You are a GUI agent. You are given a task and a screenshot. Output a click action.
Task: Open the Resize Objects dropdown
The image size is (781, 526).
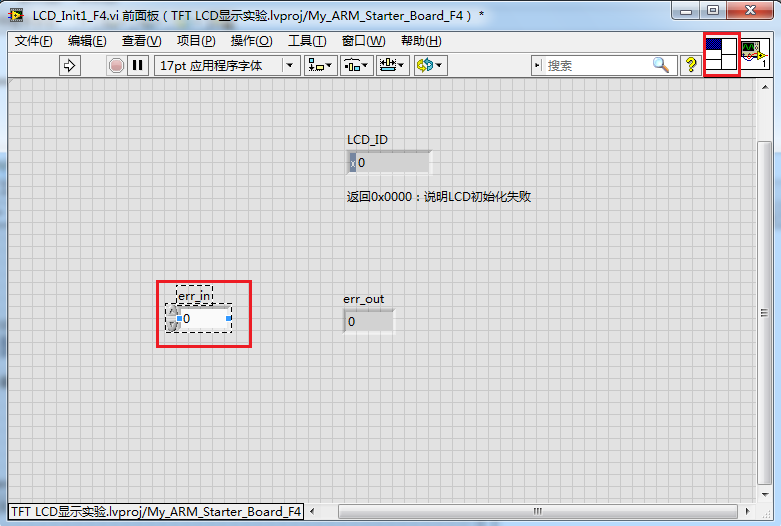(392, 65)
